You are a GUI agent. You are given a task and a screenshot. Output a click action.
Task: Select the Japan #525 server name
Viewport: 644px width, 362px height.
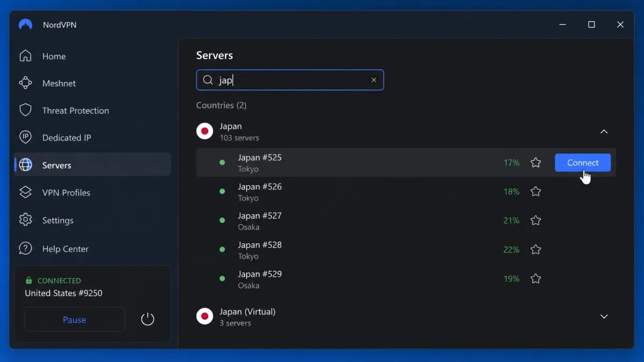(260, 158)
